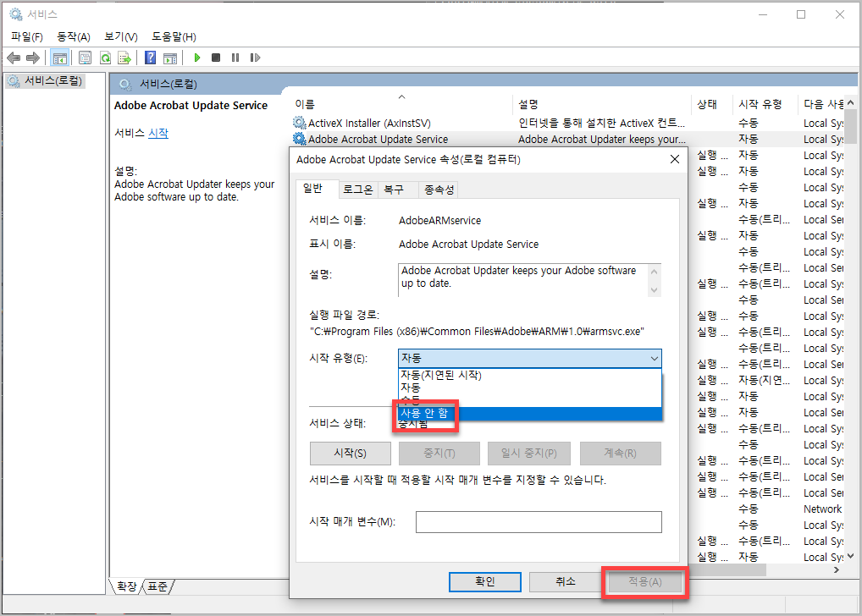Viewport: 862px width, 616px height.
Task: Click the 시작 link to start the service
Action: point(158,133)
